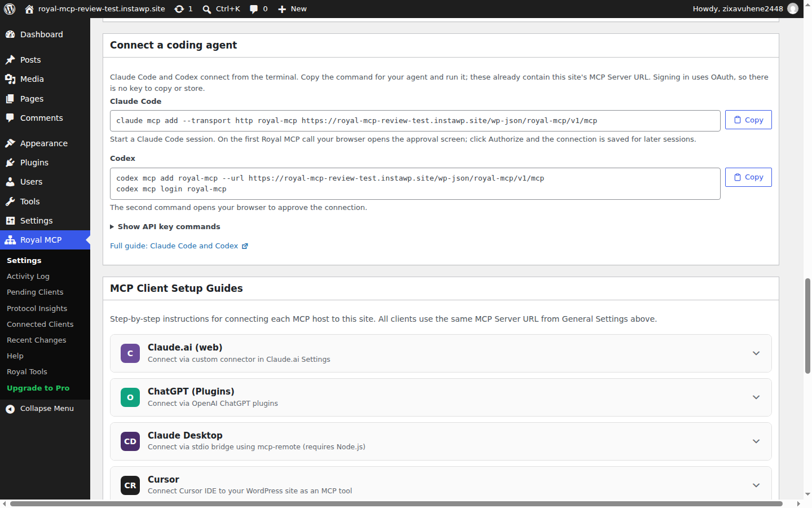Click the horizontal scrollbar thumb
Image resolution: width=812 pixels, height=508 pixels.
(396, 503)
